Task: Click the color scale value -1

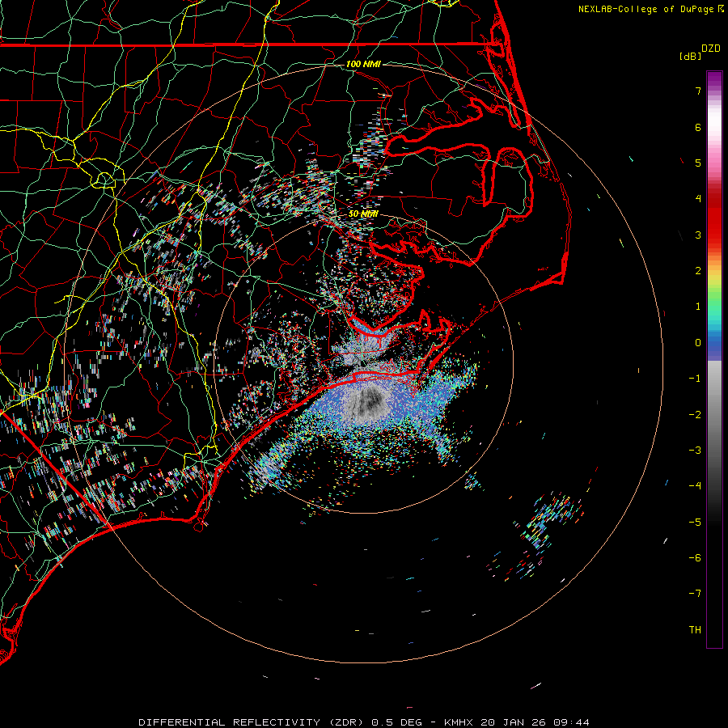Action: click(x=695, y=379)
